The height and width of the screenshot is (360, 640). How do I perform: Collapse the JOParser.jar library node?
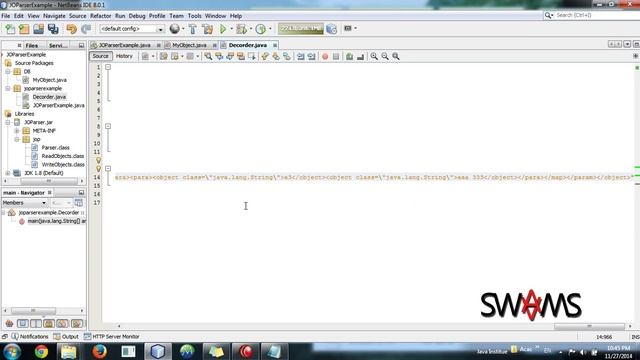tap(8, 122)
